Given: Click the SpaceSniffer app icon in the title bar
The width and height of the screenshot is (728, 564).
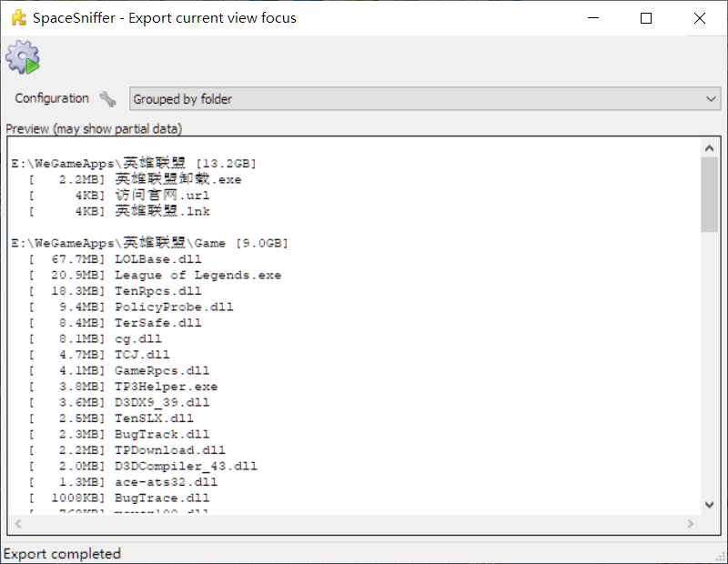Looking at the screenshot, I should (x=19, y=18).
